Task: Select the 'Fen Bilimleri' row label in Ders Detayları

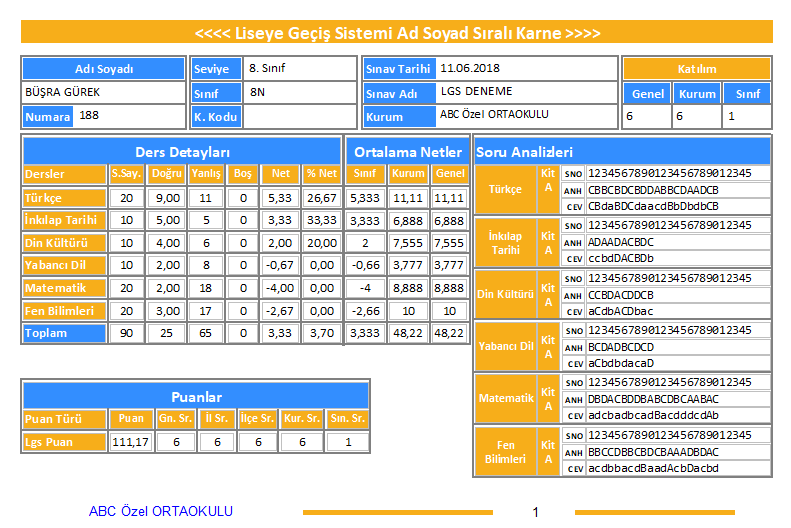Action: pyautogui.click(x=65, y=311)
